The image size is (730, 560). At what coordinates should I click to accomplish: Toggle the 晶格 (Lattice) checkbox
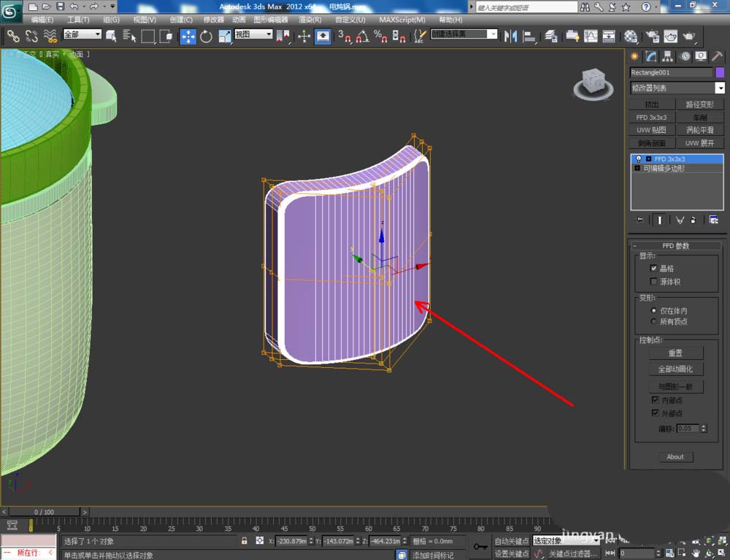pyautogui.click(x=654, y=268)
